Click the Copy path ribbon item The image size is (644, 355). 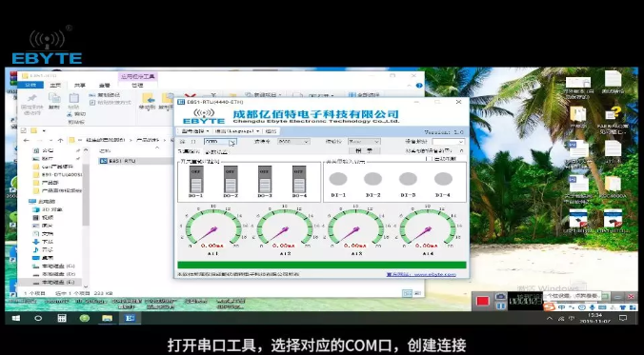[105, 95]
